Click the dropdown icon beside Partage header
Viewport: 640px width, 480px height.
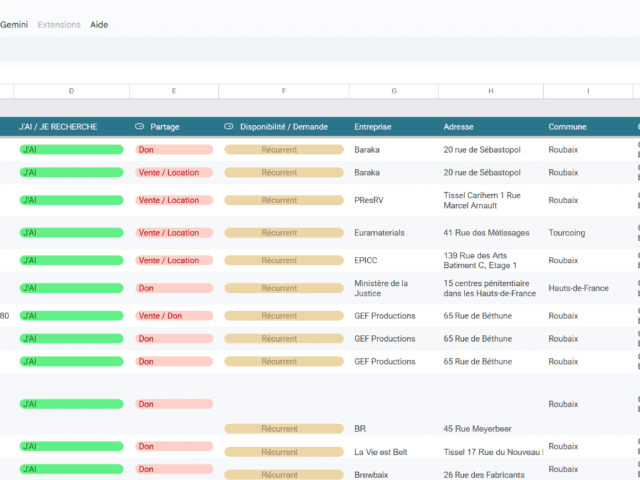[x=139, y=127]
